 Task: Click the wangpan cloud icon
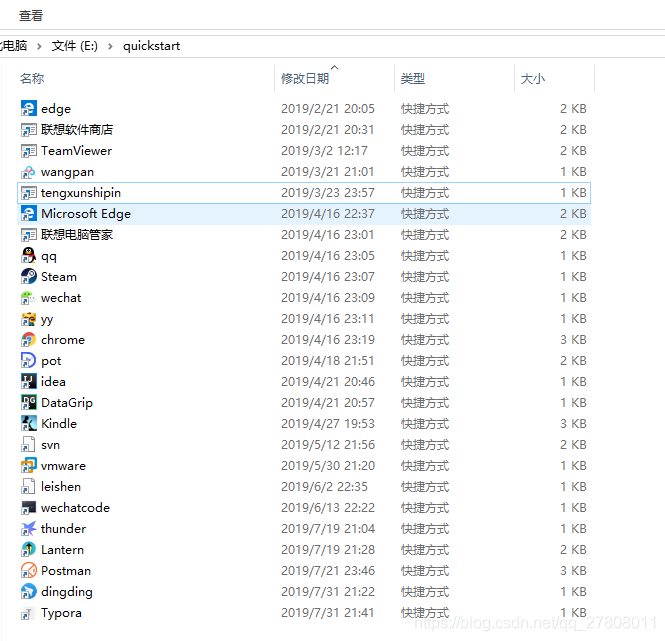pos(28,172)
